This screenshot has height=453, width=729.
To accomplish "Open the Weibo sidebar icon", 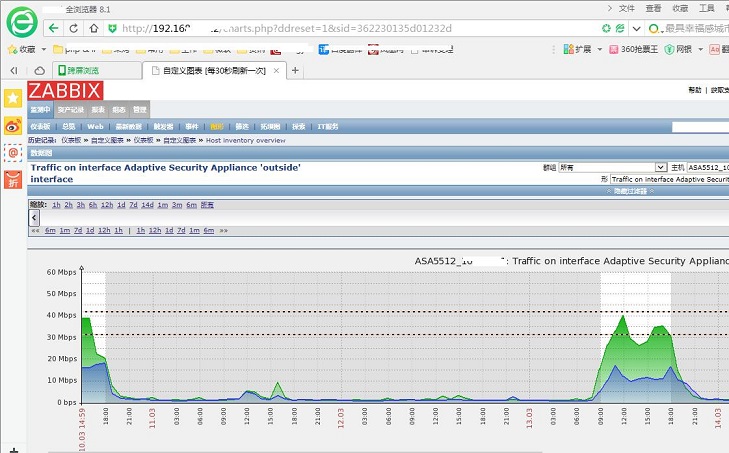I will pyautogui.click(x=13, y=126).
